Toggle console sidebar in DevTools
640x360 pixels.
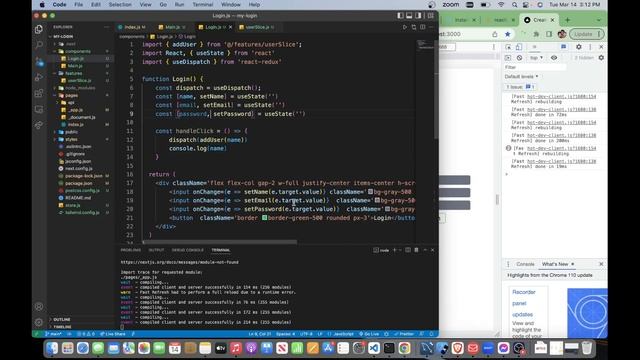(x=508, y=58)
